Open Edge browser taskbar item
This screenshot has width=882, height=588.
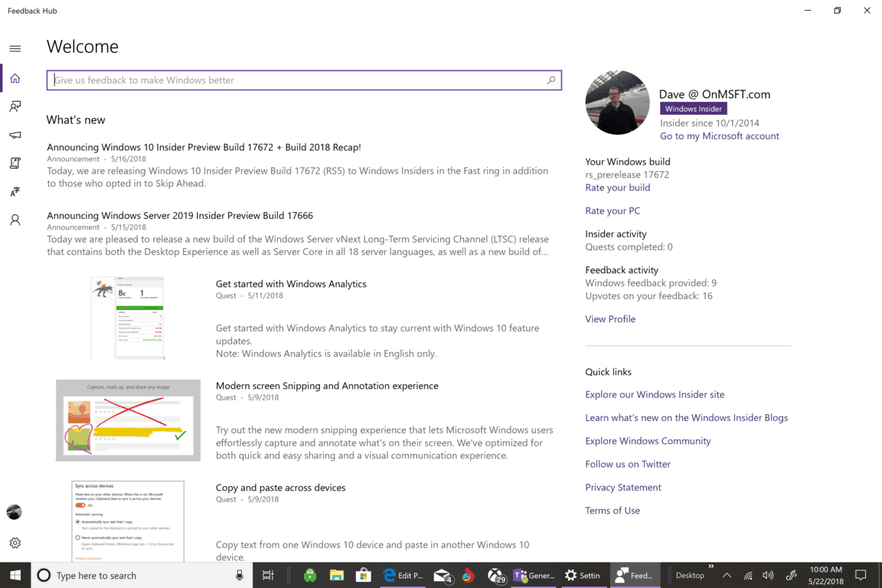point(403,575)
